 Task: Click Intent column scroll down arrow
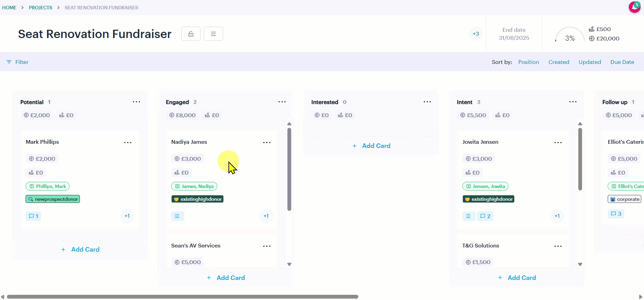click(580, 264)
